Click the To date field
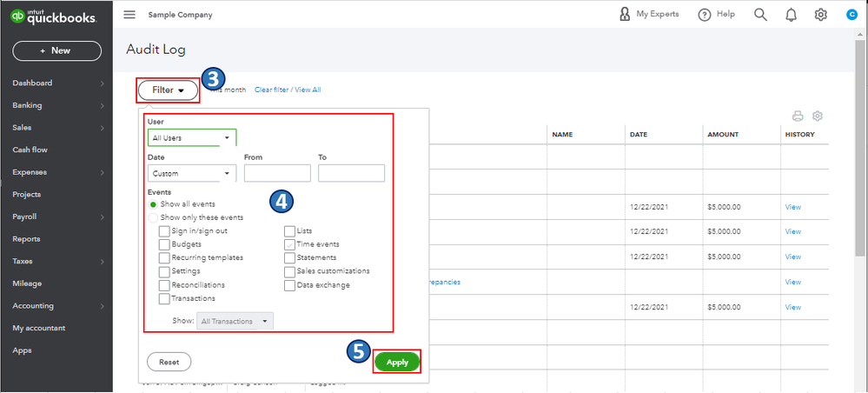Screen dimensions: 868x393 click(x=352, y=174)
